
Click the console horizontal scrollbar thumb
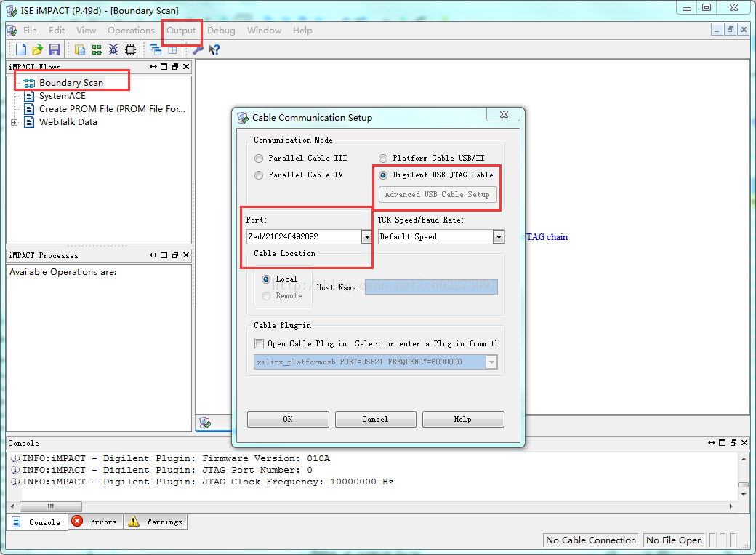(51, 506)
